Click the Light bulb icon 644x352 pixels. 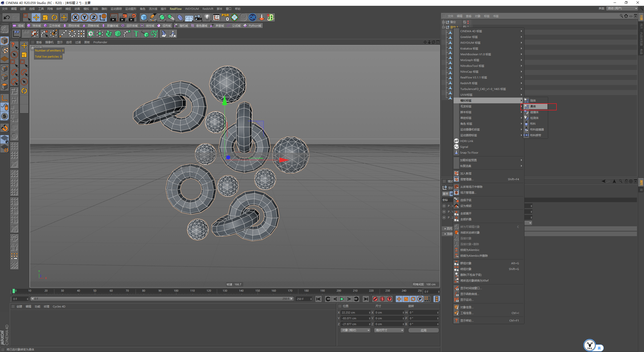pyautogui.click(x=207, y=17)
